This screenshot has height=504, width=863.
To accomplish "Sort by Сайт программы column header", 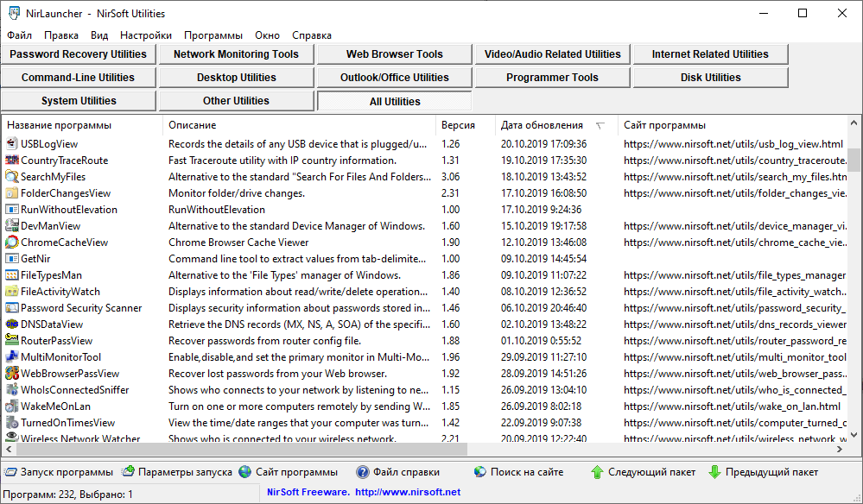I will (x=733, y=125).
